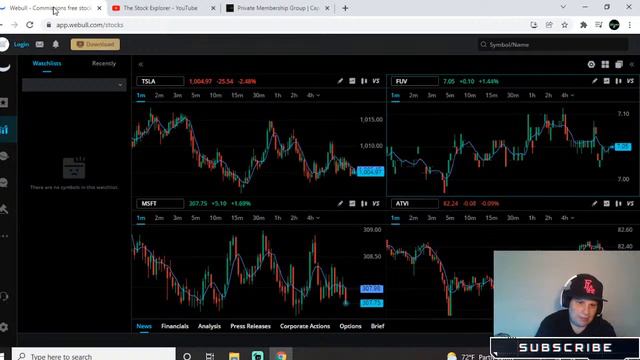Screen dimensions: 640x360
Task: Switch to the Private Membership Group browser tab
Action: tap(278, 8)
